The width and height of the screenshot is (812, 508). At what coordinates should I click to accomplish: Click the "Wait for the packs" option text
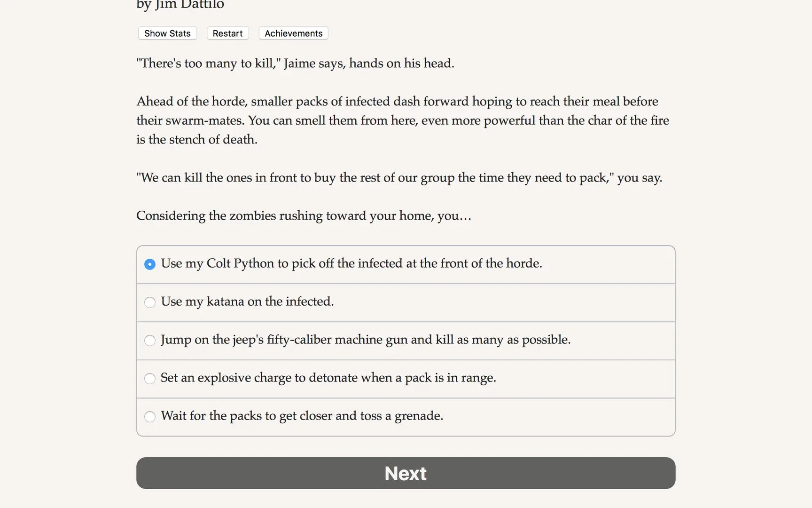click(x=302, y=416)
